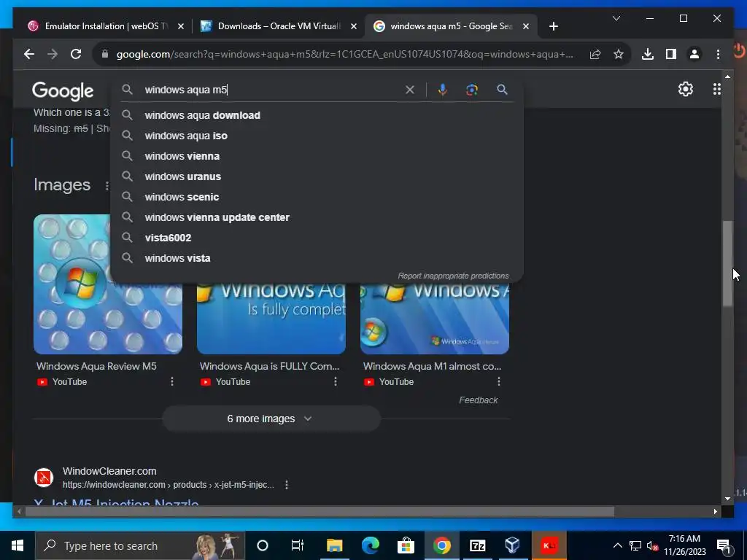
Task: Search by image with Google Lens
Action: 472,90
